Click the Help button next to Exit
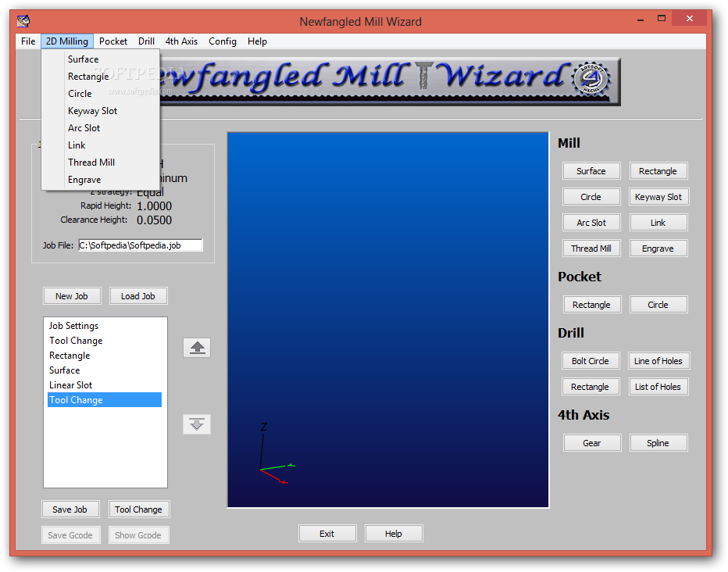 pos(393,534)
